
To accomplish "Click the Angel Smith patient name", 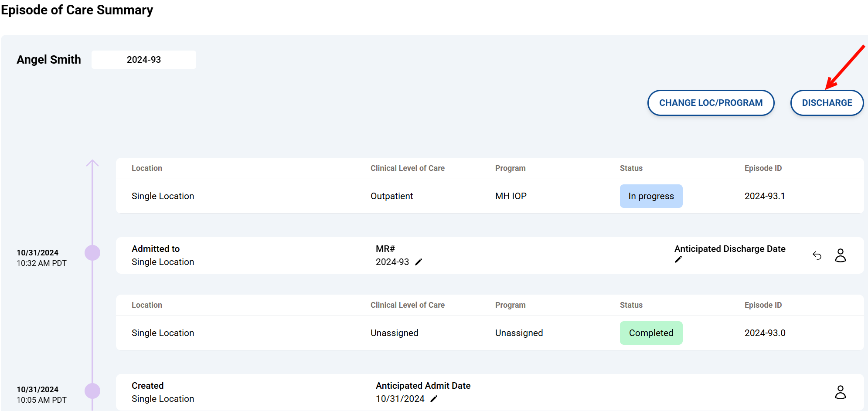I will click(x=49, y=60).
